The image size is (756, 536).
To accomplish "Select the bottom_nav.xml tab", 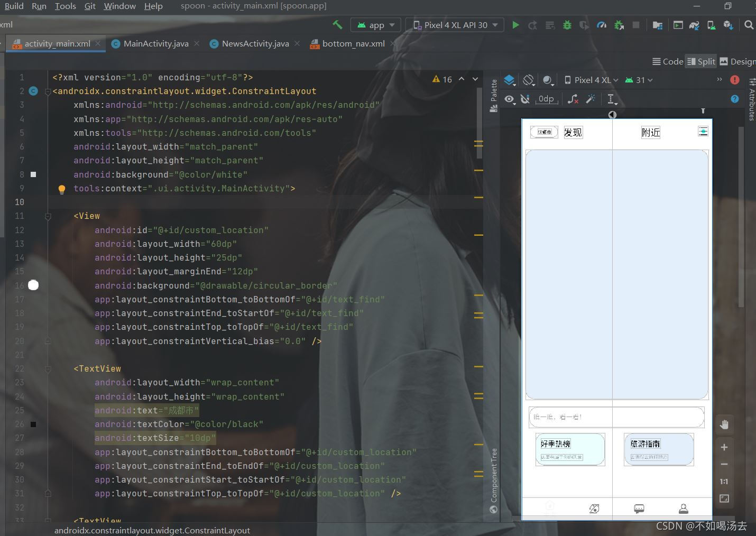I will [x=353, y=43].
